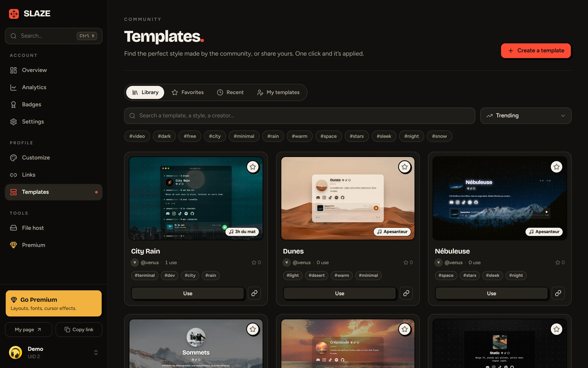Open Customize profile page
Screen dimensions: 588x368
53,158
